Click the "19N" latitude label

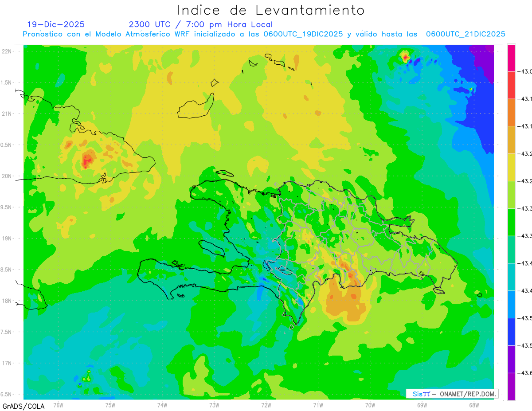8,238
